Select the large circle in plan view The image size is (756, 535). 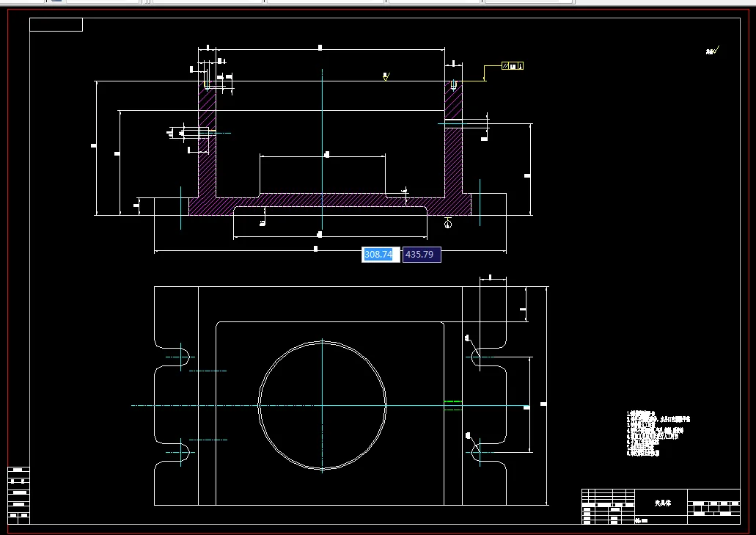pyautogui.click(x=322, y=405)
